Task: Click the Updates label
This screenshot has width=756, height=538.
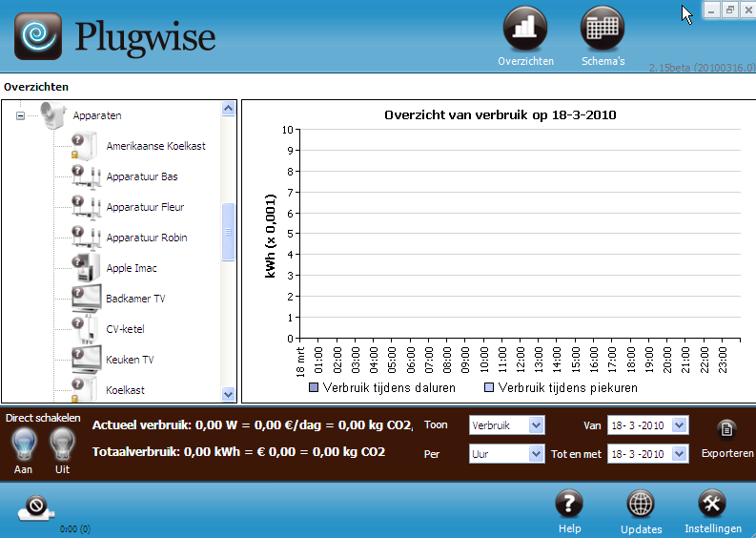Action: 641,529
